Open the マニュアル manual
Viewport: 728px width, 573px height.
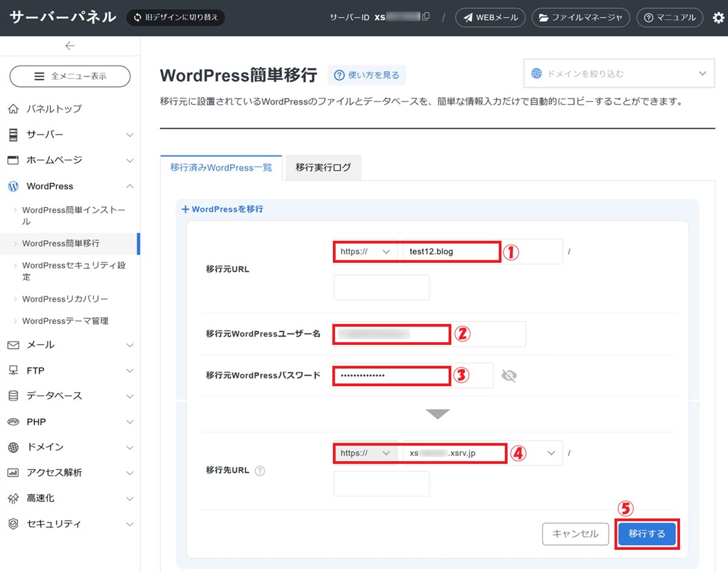(670, 18)
